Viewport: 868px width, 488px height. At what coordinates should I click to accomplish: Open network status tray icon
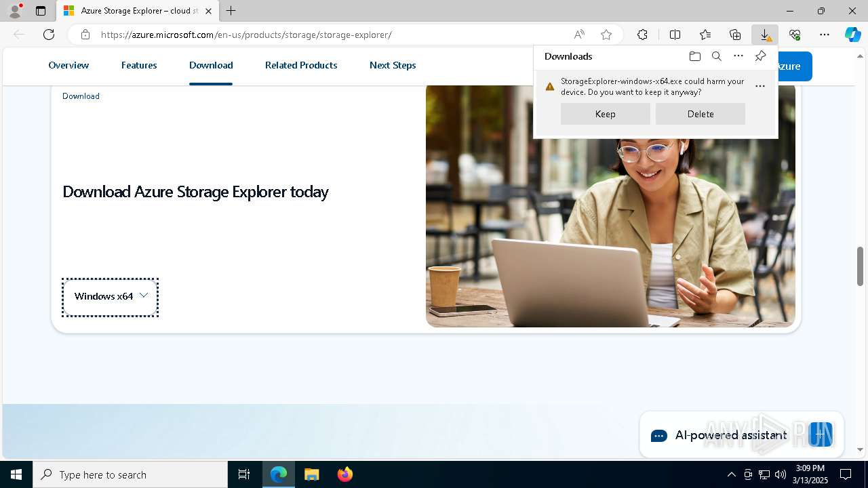click(x=764, y=474)
